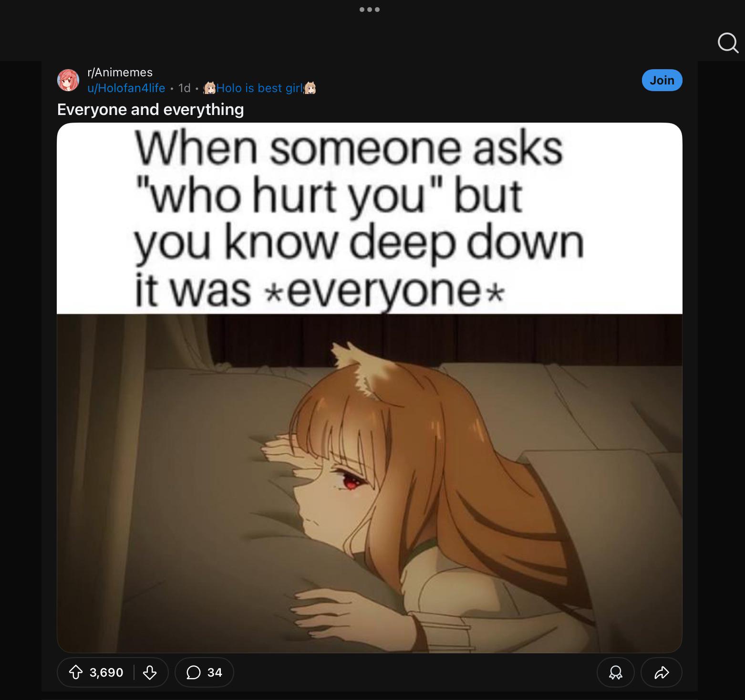Click the 34 comments count
The width and height of the screenshot is (745, 700).
(215, 672)
